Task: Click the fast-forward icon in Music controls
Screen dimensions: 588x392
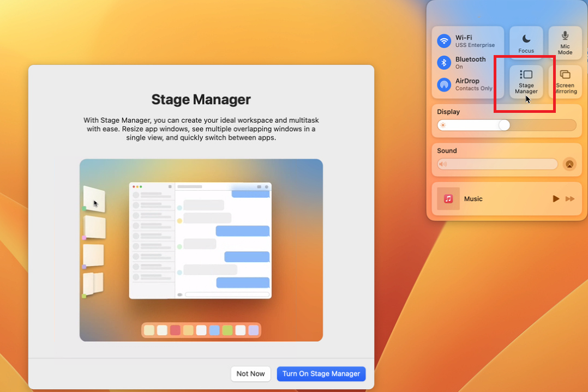Action: [571, 198]
